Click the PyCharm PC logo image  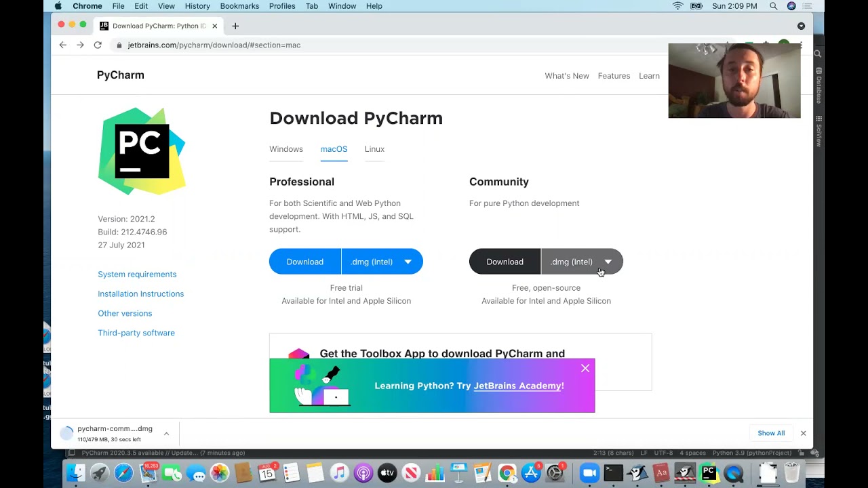coord(142,151)
